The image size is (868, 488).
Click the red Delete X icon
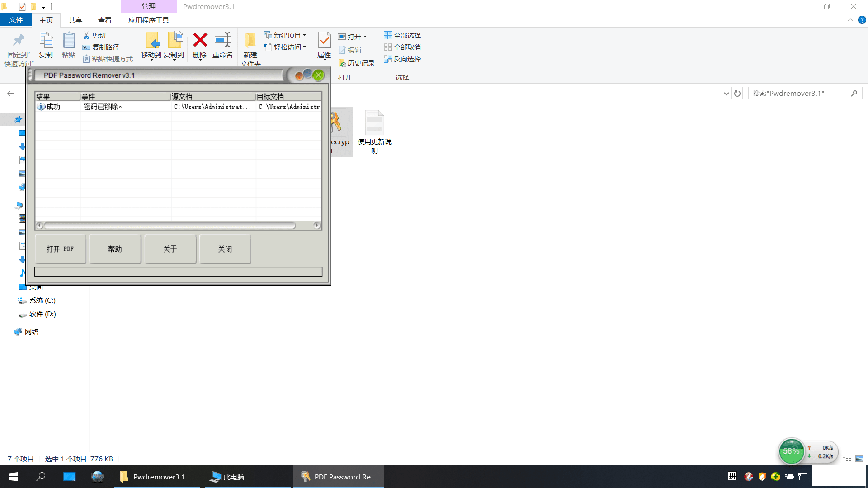click(200, 40)
